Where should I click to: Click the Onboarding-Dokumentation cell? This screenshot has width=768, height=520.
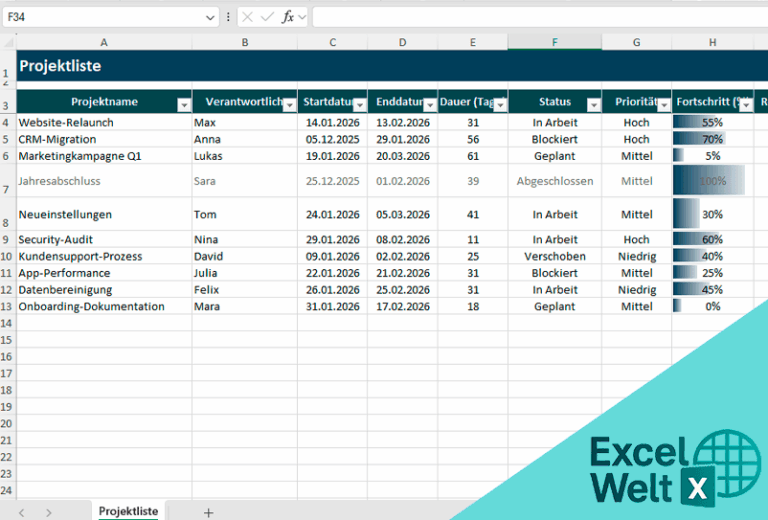pos(104,307)
